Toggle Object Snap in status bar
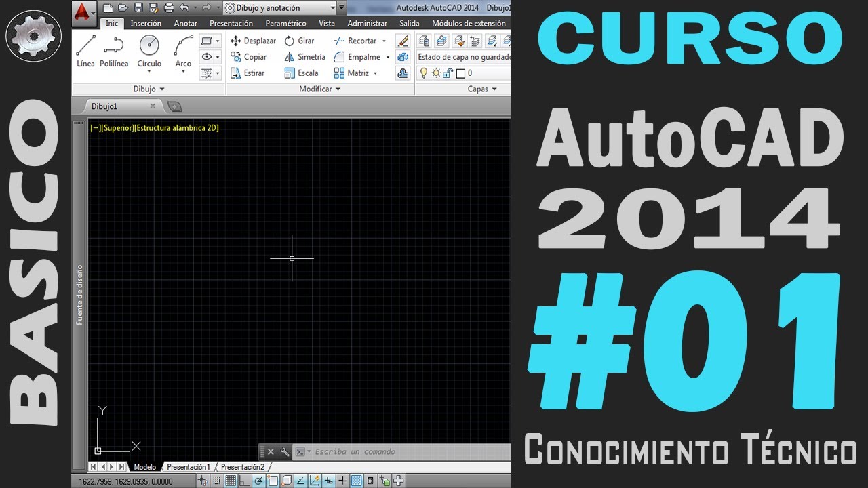This screenshot has height=488, width=868. 273,481
